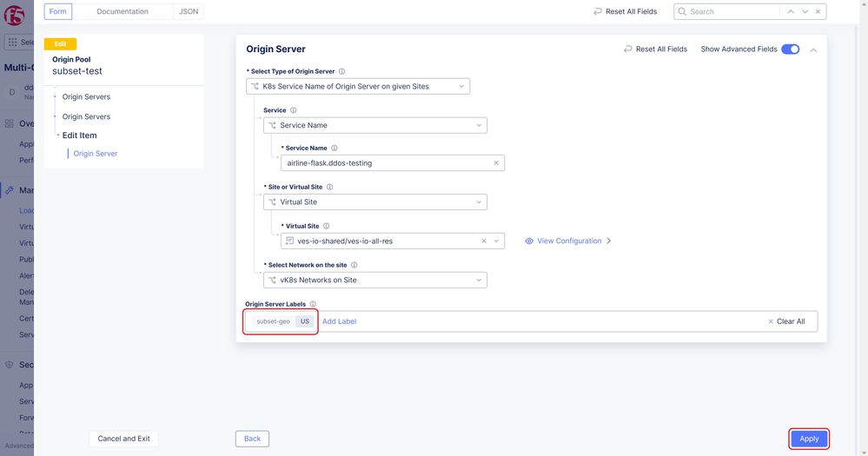The image size is (868, 456).
Task: Click info icon next to Origin Server Labels
Action: click(x=313, y=304)
